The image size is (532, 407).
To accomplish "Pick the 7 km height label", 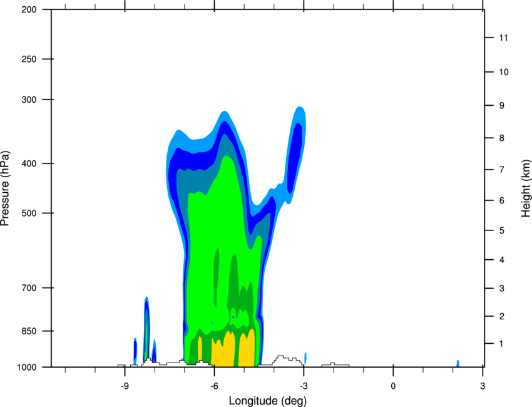I will (502, 170).
